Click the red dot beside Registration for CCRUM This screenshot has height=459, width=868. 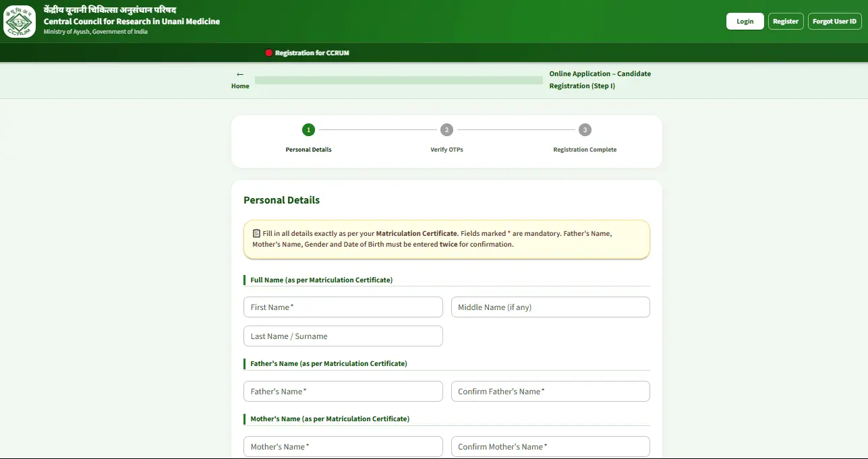coord(268,53)
